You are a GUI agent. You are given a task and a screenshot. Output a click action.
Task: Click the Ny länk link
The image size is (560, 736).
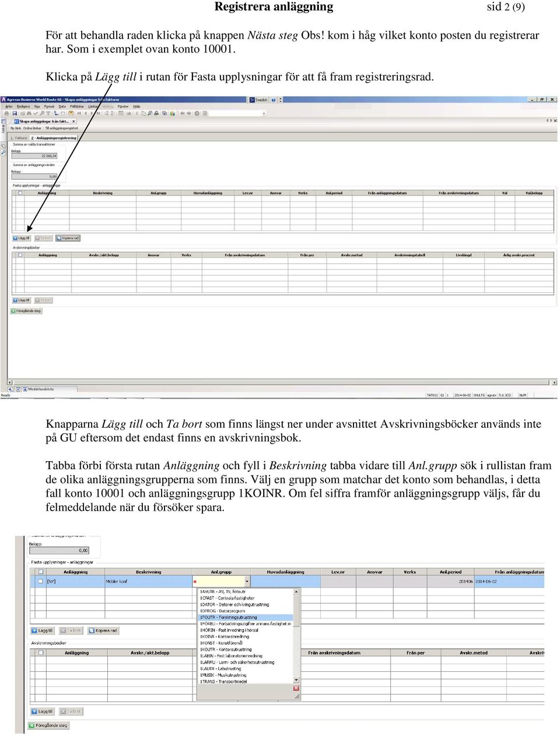click(16, 128)
